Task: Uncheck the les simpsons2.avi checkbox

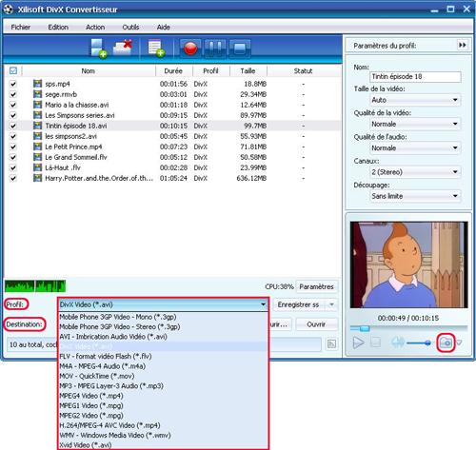Action: coord(13,136)
